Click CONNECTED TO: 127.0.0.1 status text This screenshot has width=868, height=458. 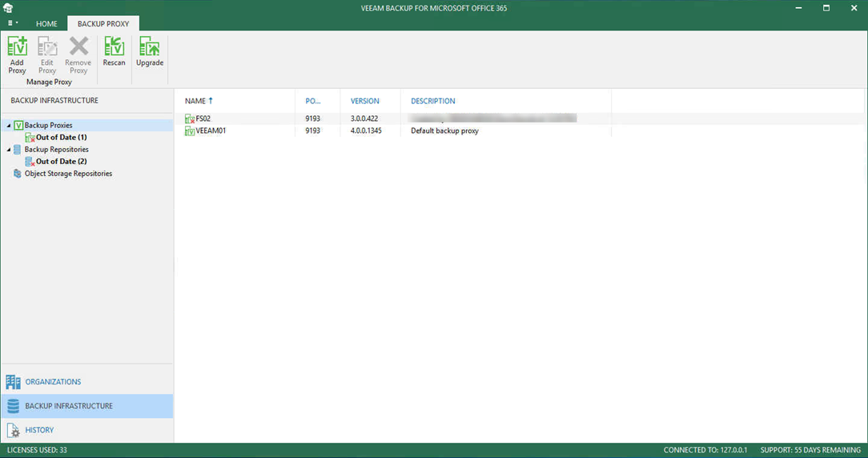coord(705,450)
